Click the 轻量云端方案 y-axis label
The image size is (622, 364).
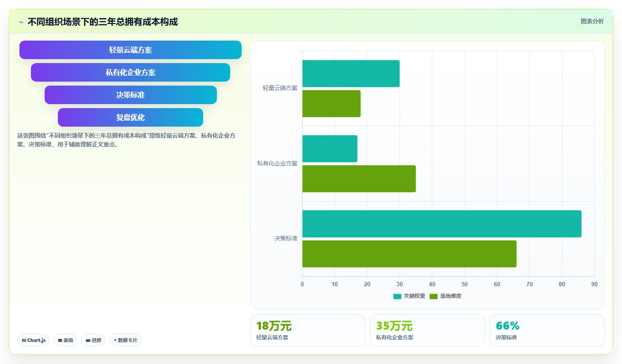[280, 88]
